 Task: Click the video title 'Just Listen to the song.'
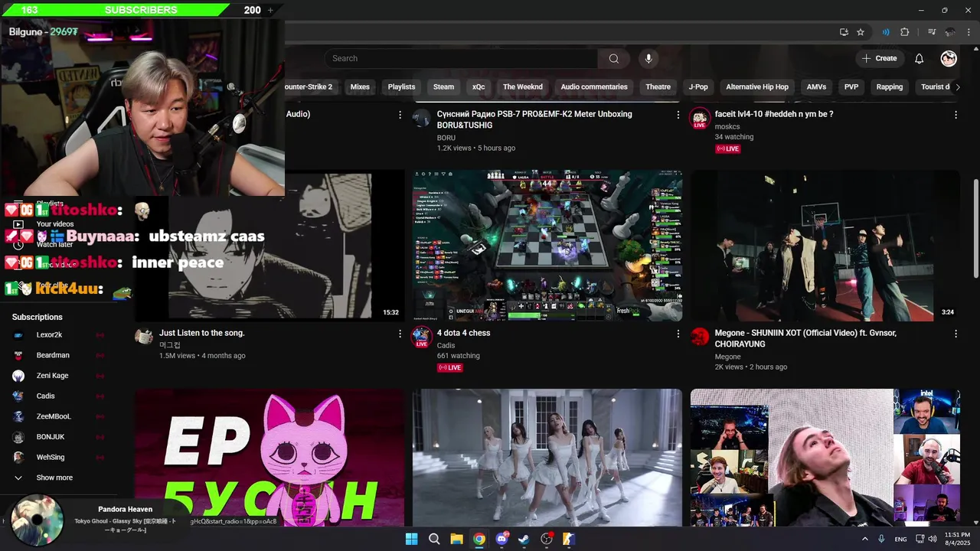tap(202, 333)
